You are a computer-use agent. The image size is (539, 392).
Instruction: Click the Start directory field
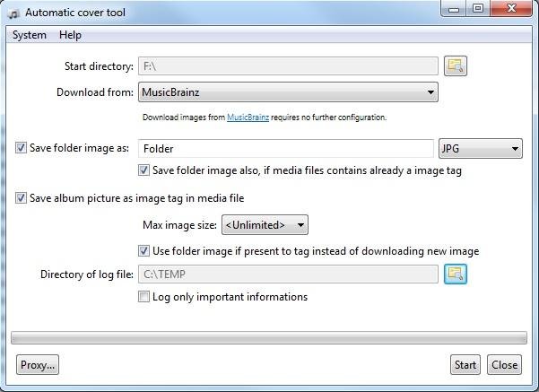[x=288, y=65]
